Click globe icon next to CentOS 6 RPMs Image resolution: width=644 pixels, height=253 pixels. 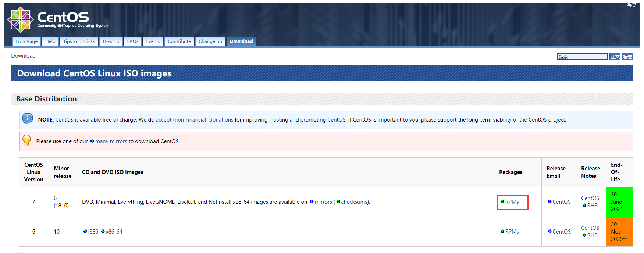point(502,231)
